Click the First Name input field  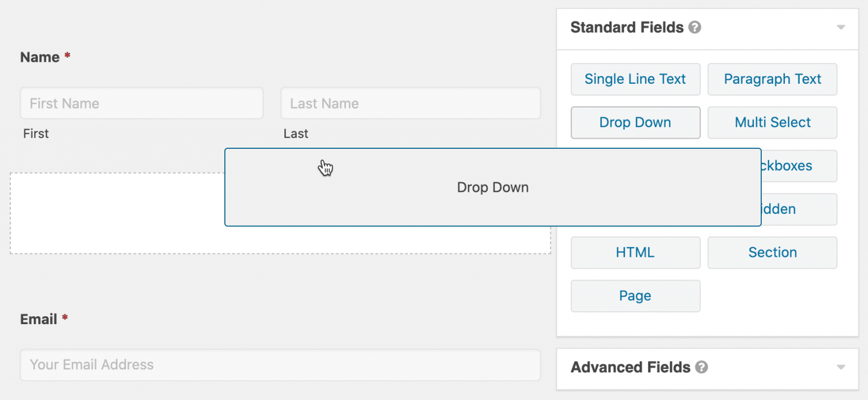[x=141, y=103]
